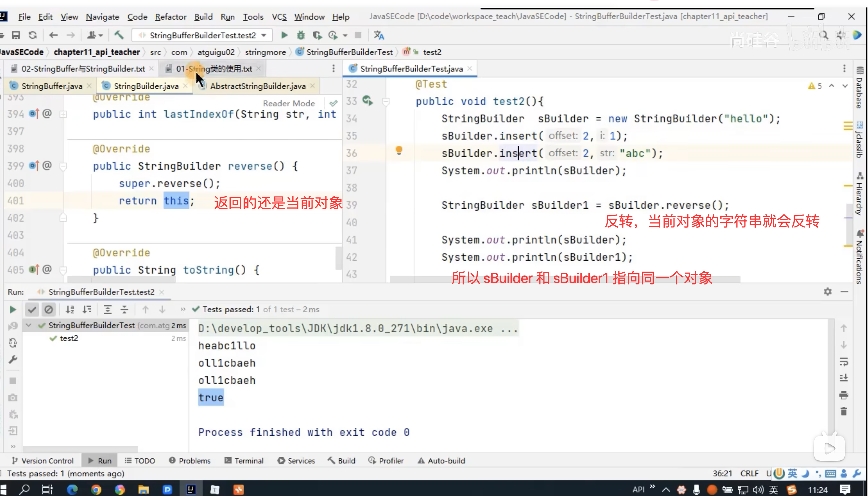This screenshot has width=868, height=496.
Task: Click the Build hammer icon
Action: 119,35
